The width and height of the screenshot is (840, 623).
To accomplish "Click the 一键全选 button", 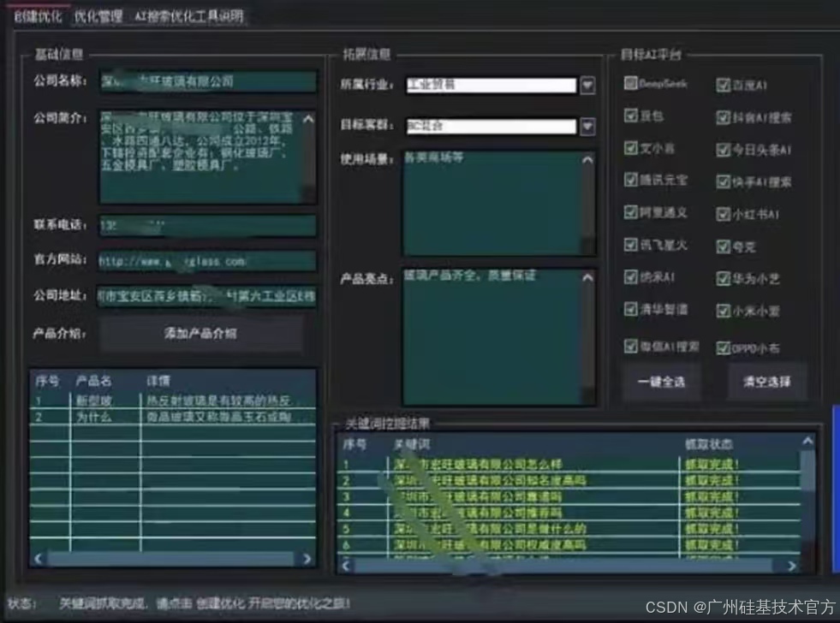I will tap(661, 382).
